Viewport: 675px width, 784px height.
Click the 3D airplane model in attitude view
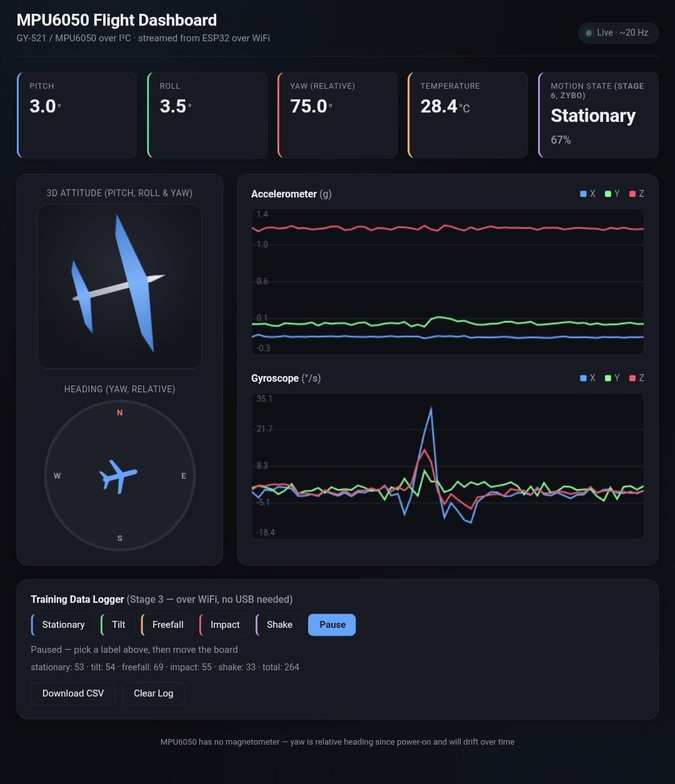pos(118,284)
